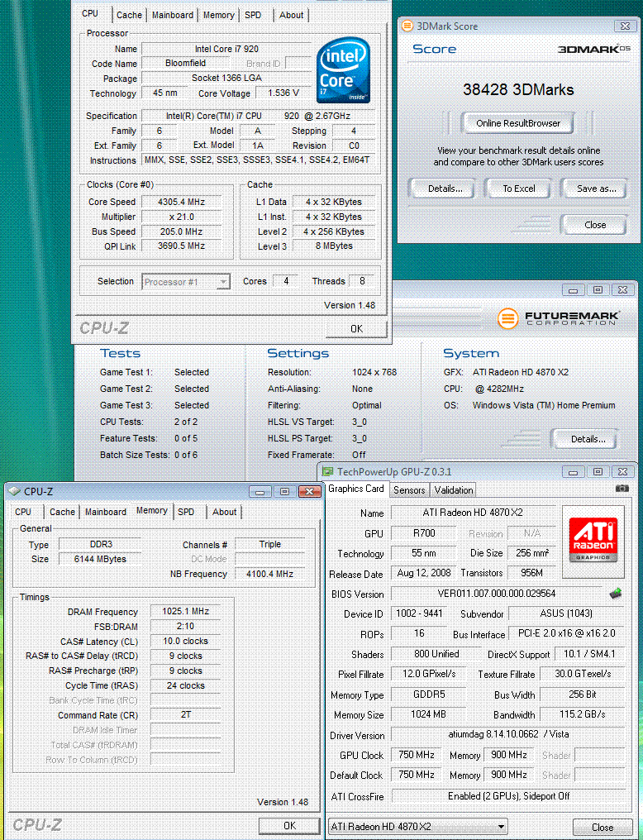Select the Graphics Card tab in GPU-Z
Image resolution: width=643 pixels, height=840 pixels.
click(356, 489)
